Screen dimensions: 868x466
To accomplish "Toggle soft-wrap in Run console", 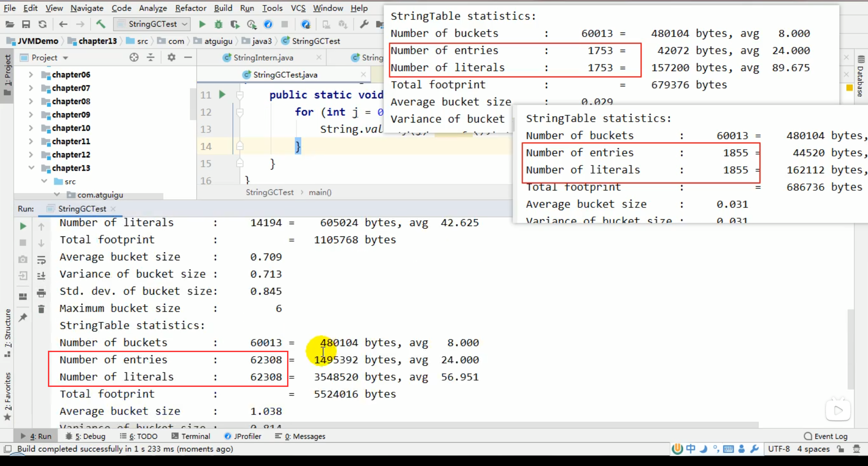I will coord(41,260).
